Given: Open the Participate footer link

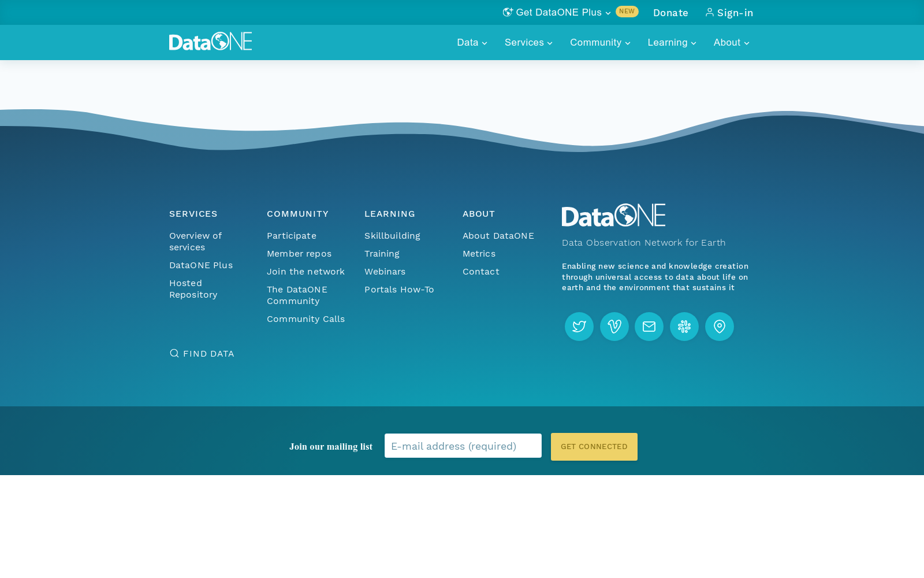Looking at the screenshot, I should 292,236.
